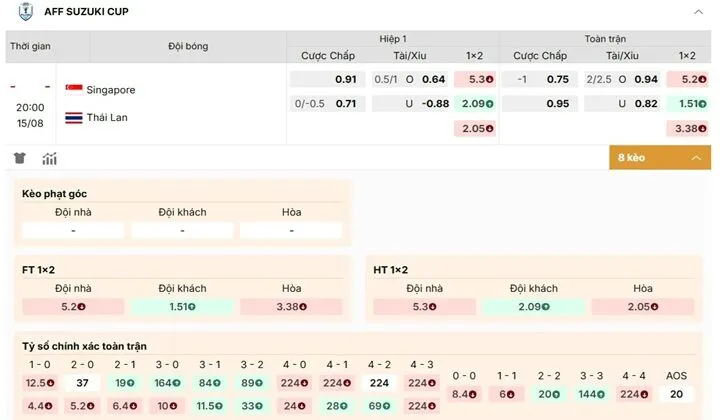
Task: Choose correct score 2-2 odds 20
Action: click(549, 394)
